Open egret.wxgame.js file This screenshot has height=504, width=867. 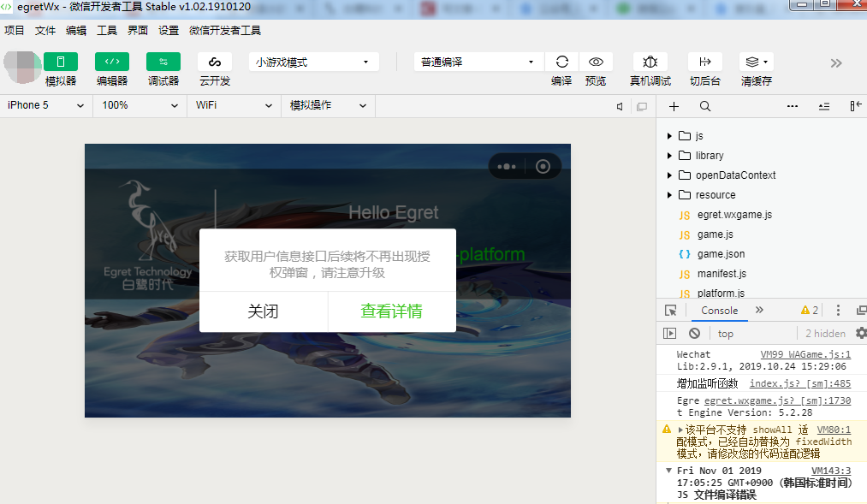pyautogui.click(x=734, y=215)
